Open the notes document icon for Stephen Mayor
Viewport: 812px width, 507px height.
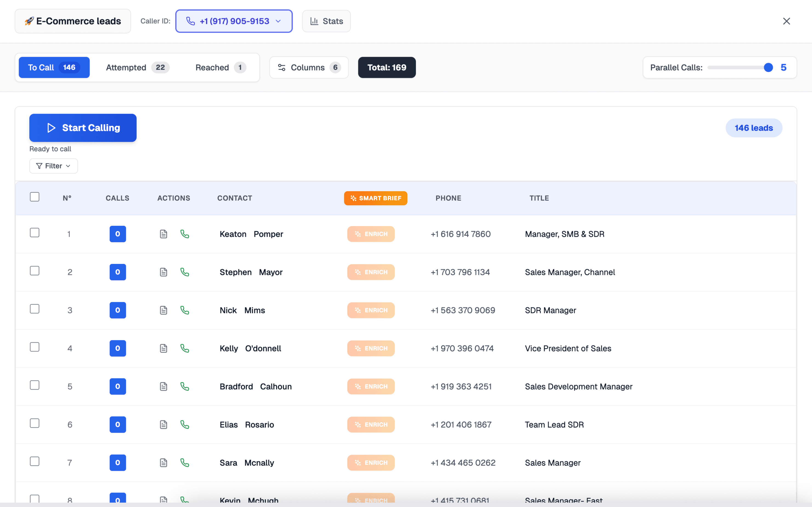coord(163,272)
